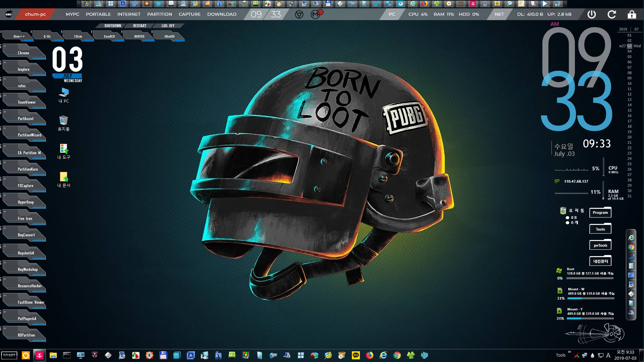644x362 pixels.
Task: Select the EasyBCD tab
Action: pyautogui.click(x=109, y=36)
